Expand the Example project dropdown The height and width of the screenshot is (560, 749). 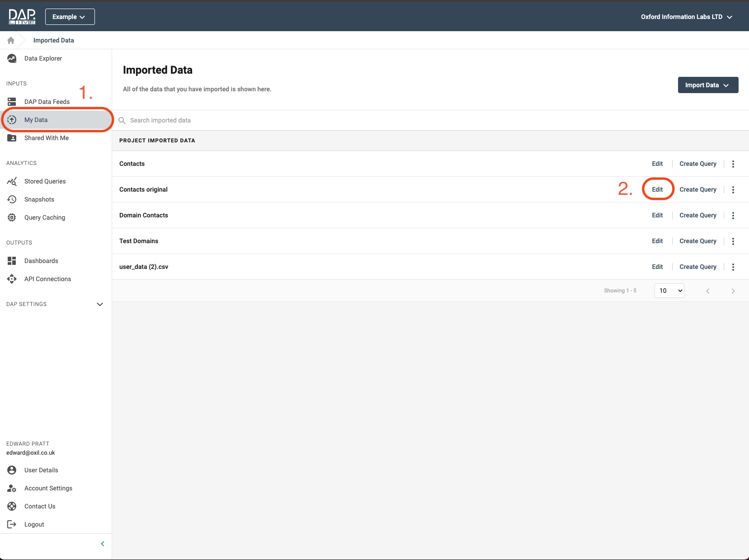pyautogui.click(x=70, y=17)
